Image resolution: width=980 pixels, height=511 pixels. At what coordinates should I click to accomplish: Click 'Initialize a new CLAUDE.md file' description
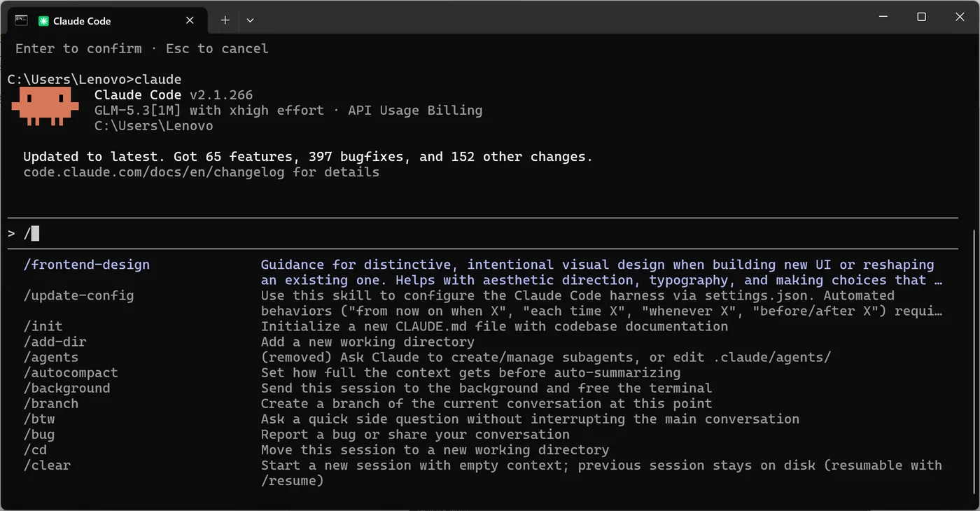494,326
